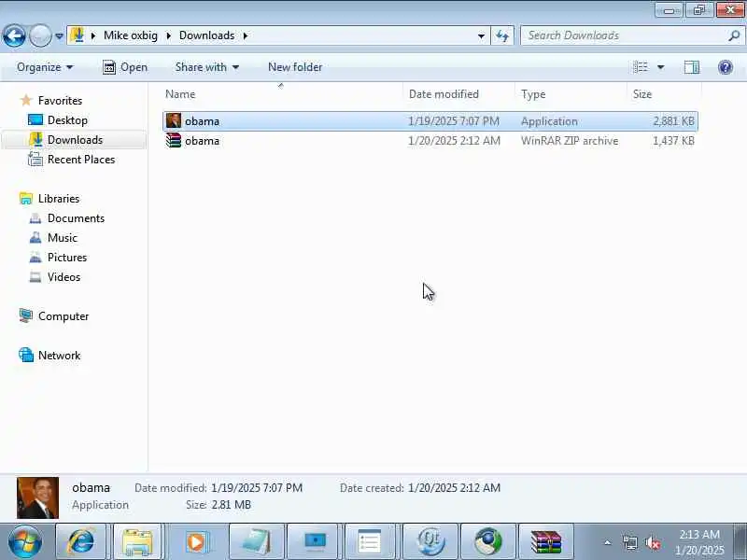Click the obama Application file name
747x560 pixels.
(202, 121)
